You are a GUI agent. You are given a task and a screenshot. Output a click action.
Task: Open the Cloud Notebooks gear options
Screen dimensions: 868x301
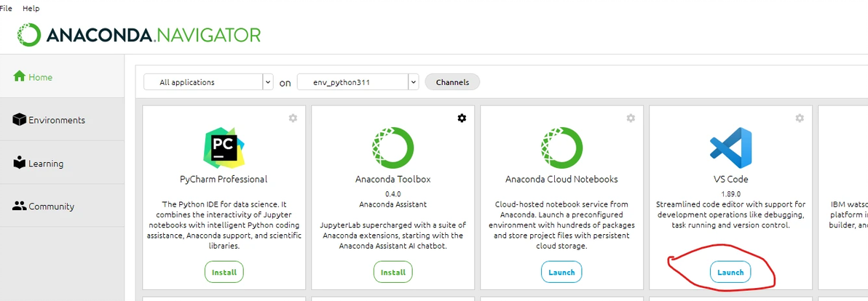point(631,118)
